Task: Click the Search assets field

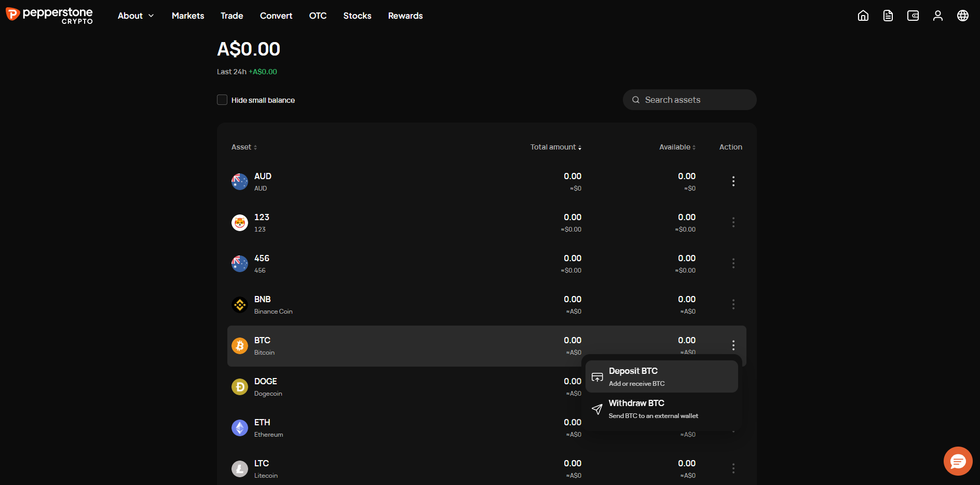Action: click(x=689, y=100)
